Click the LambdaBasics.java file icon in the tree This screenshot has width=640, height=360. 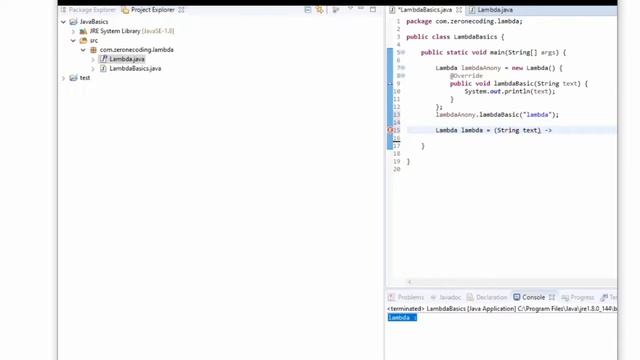103,69
